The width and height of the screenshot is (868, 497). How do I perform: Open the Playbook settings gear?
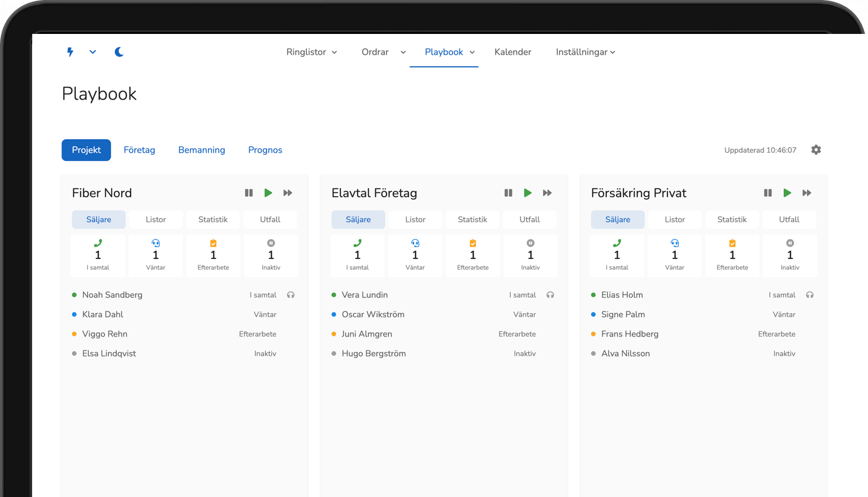(x=816, y=150)
